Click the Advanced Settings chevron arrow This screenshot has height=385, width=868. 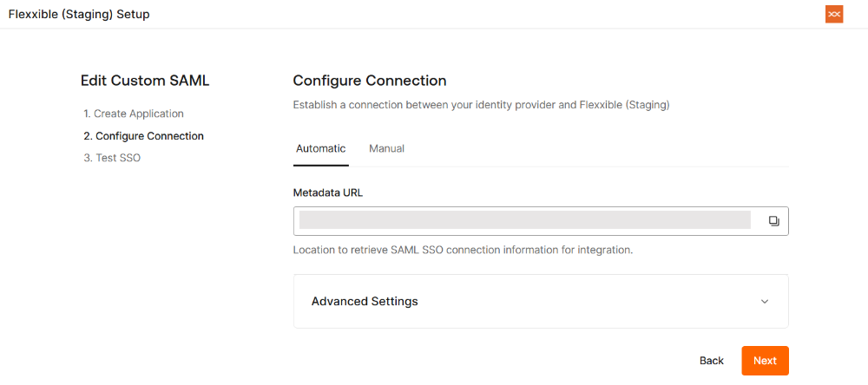click(x=765, y=302)
